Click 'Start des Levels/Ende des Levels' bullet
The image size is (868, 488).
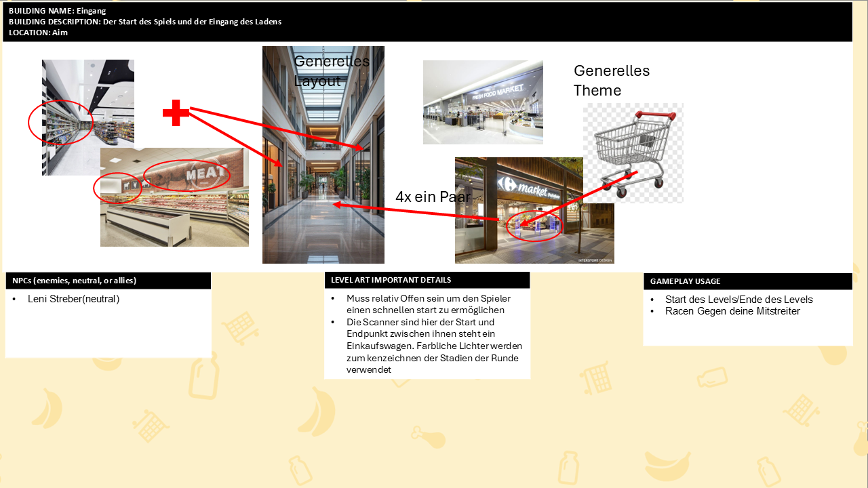(x=739, y=300)
